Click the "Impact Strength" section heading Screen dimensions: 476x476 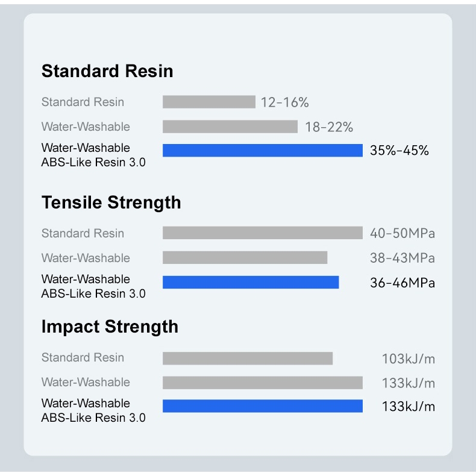110,327
